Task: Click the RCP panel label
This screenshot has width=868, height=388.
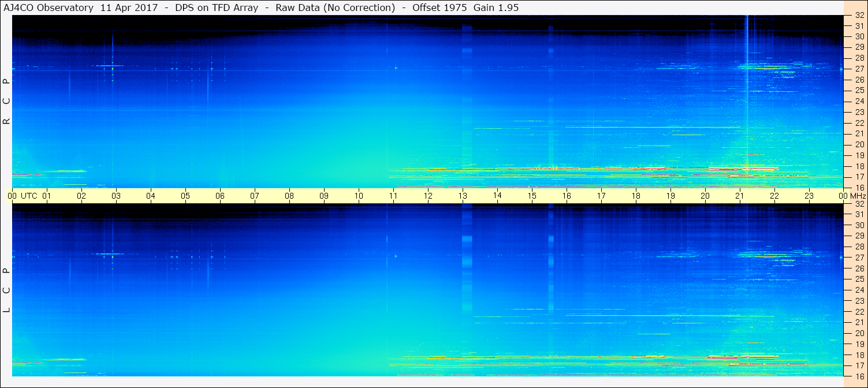Action: (x=7, y=101)
